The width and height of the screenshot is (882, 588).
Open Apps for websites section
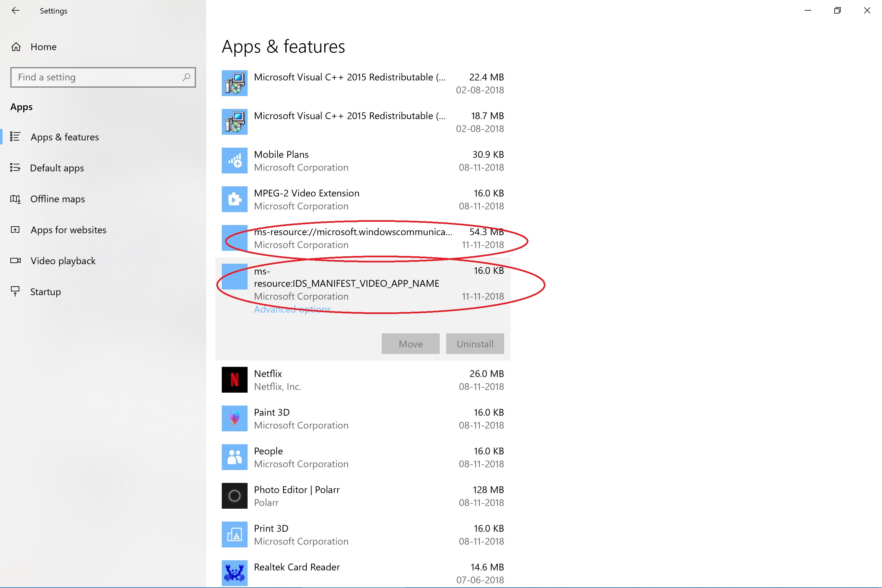68,230
